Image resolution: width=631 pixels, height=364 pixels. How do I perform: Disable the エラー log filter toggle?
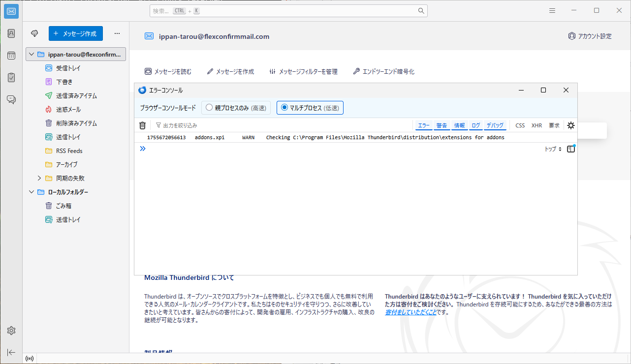coord(423,125)
